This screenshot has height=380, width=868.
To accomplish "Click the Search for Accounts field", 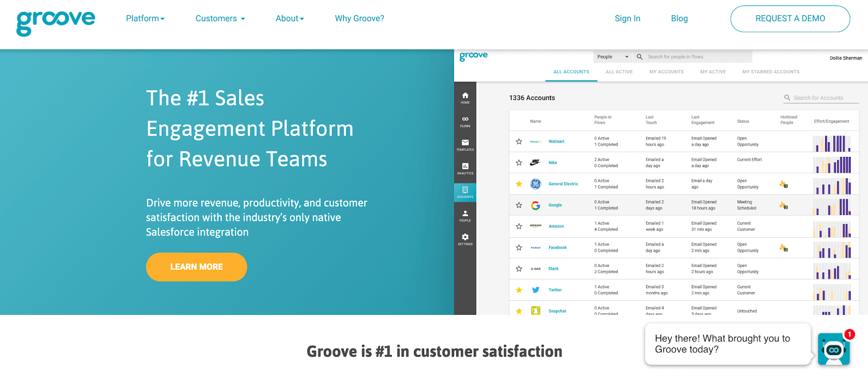I will (x=821, y=98).
